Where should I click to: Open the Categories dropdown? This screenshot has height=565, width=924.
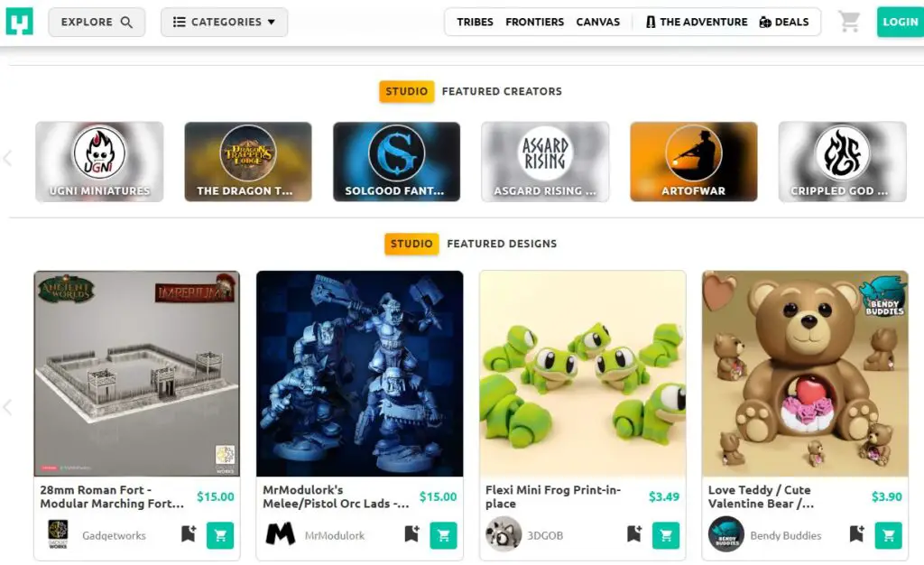[224, 22]
